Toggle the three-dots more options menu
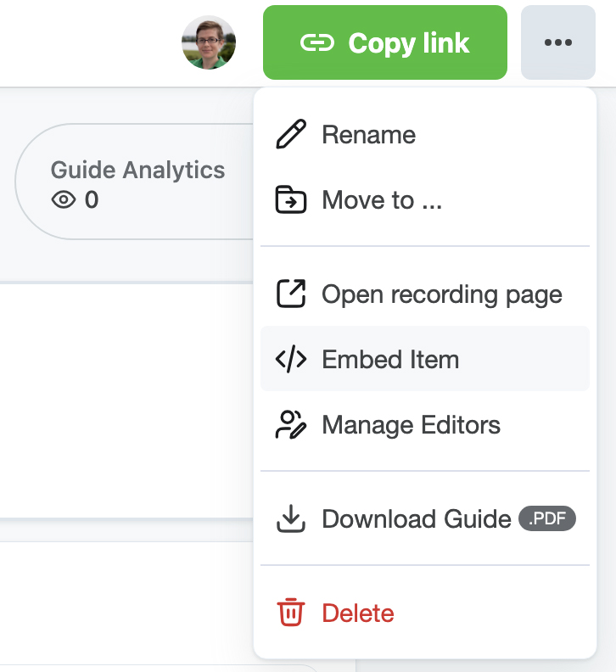616x672 pixels. pos(557,42)
